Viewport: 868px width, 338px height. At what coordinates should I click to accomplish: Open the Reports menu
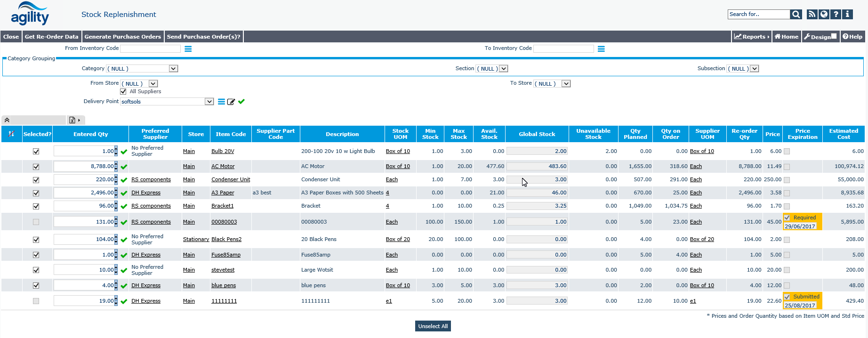tap(752, 37)
